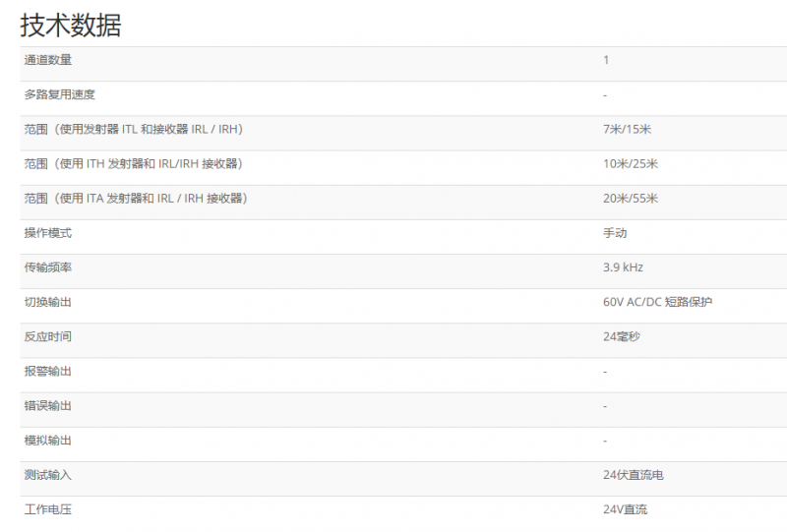Select the 手动 value cell
This screenshot has width=787, height=532.
615,233
